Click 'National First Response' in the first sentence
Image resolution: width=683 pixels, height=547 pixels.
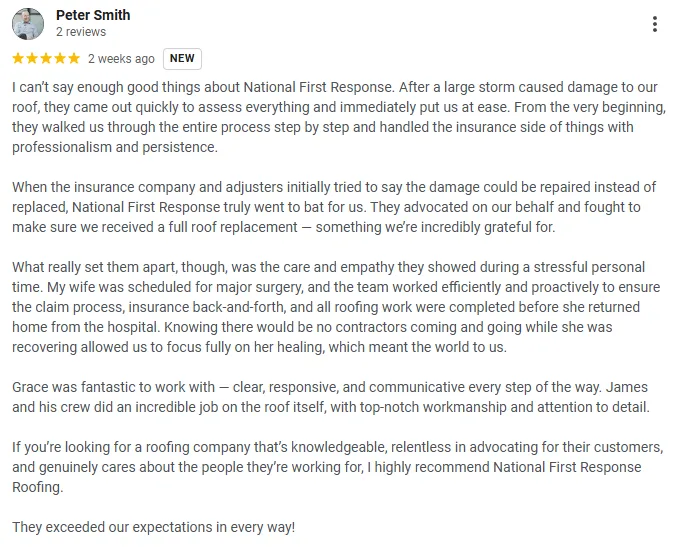318,87
